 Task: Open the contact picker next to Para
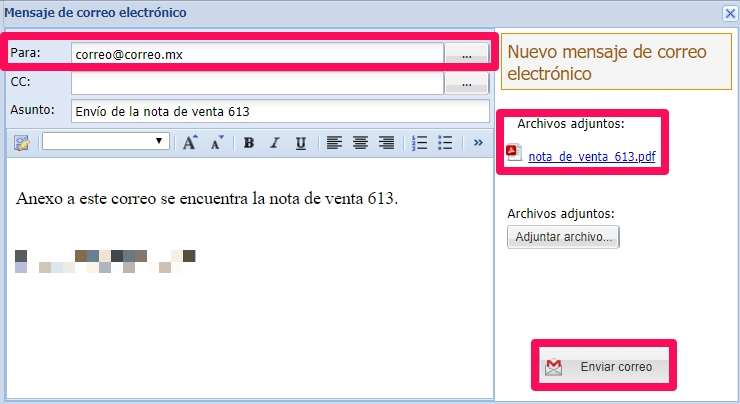[466, 54]
